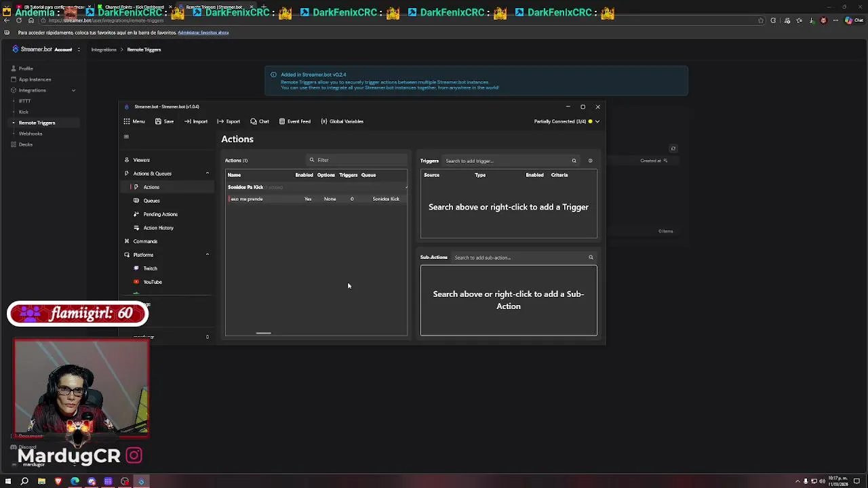Click the browser home icon
This screenshot has height=488, width=868.
coord(31,20)
